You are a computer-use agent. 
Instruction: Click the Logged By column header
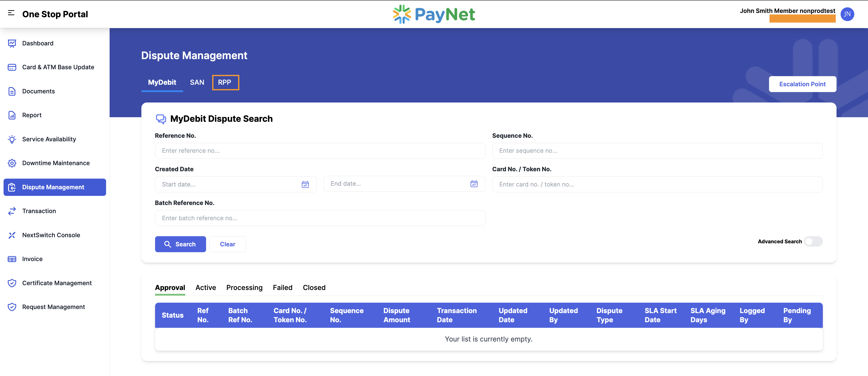(752, 315)
